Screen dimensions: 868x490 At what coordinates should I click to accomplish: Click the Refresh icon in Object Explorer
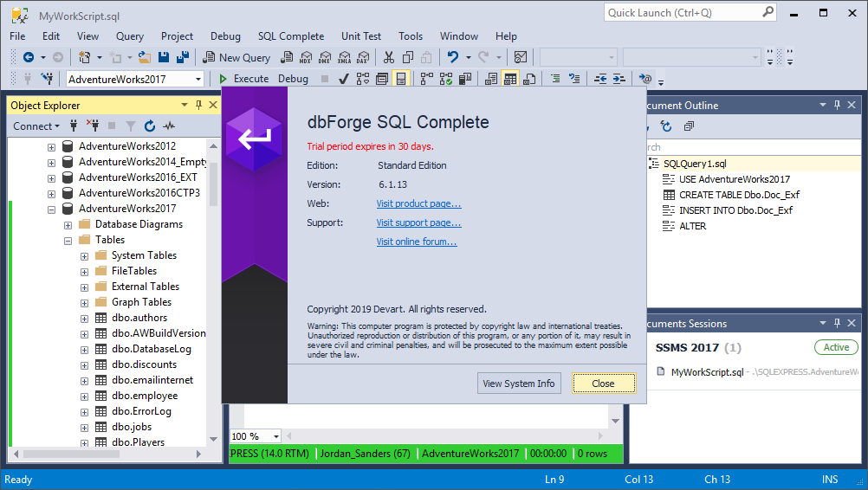(x=150, y=126)
